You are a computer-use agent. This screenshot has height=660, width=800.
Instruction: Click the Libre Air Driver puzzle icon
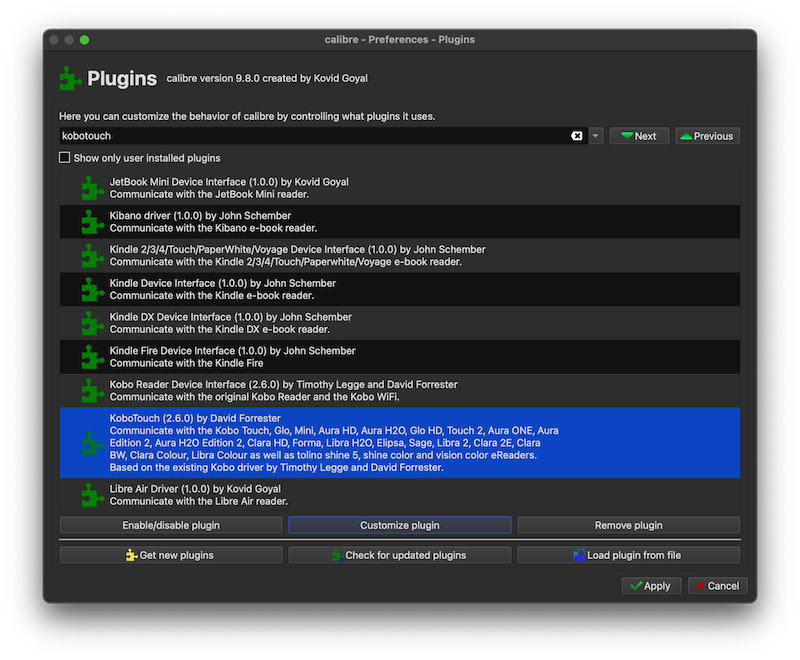[x=92, y=495]
